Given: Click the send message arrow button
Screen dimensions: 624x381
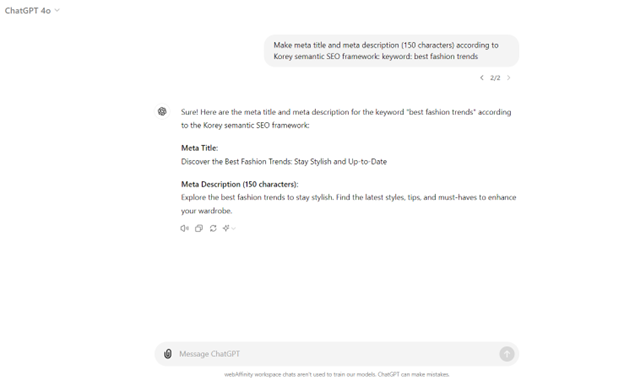Looking at the screenshot, I should click(507, 354).
